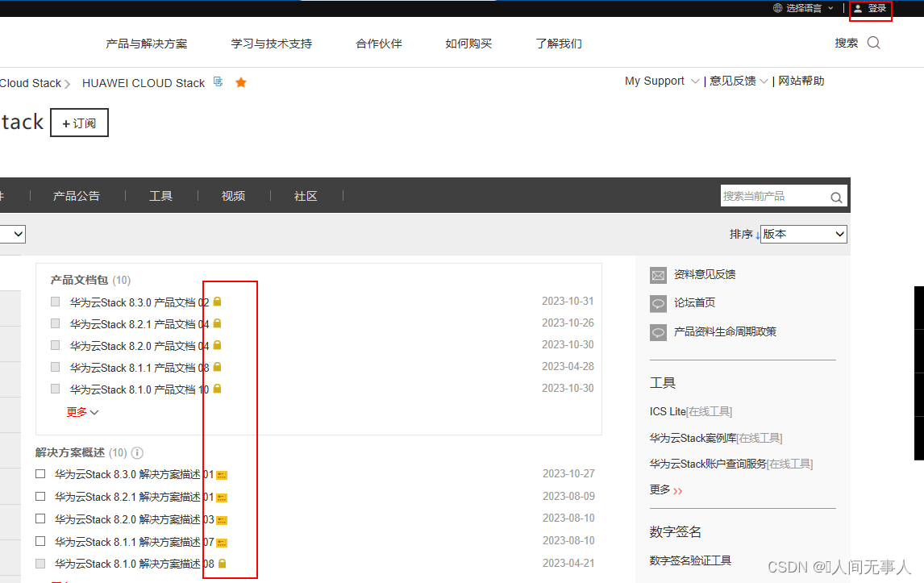Click the blue product-tree icon beside HUAWEI CLOUD Stack
Viewport: 924px width, 583px height.
218,82
